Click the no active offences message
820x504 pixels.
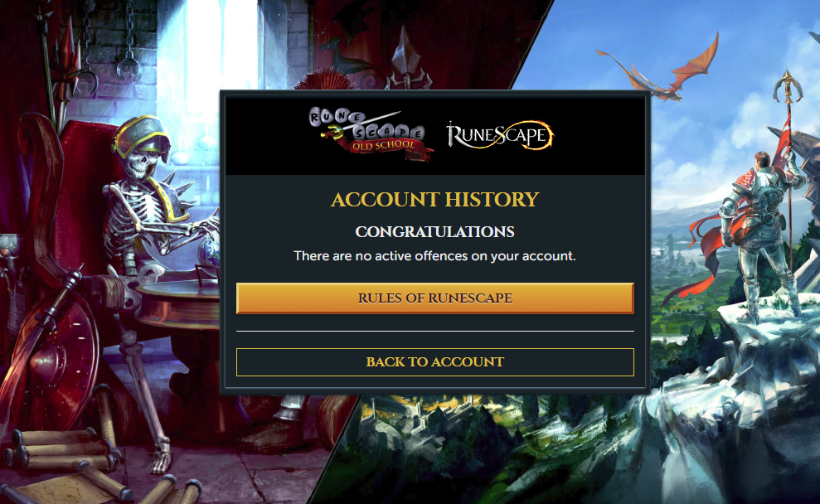click(434, 256)
